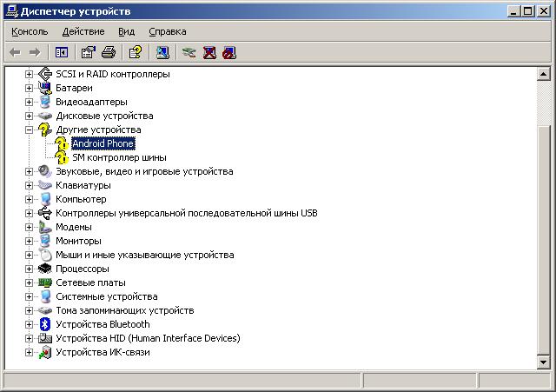
Task: Click the Forward arrow toolbar button
Action: 35,53
